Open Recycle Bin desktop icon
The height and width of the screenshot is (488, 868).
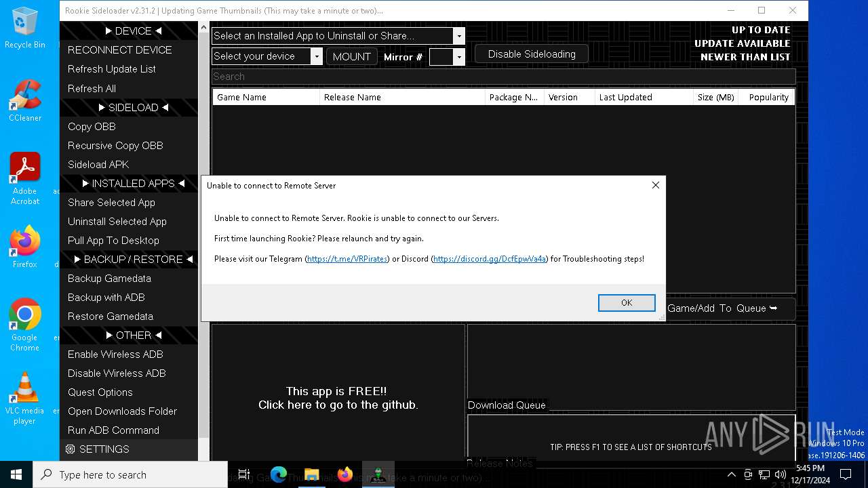point(25,28)
